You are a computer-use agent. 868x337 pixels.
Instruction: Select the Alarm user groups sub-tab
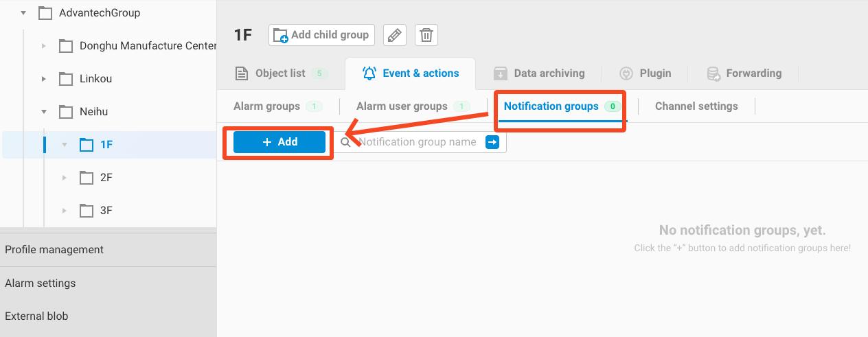click(402, 106)
